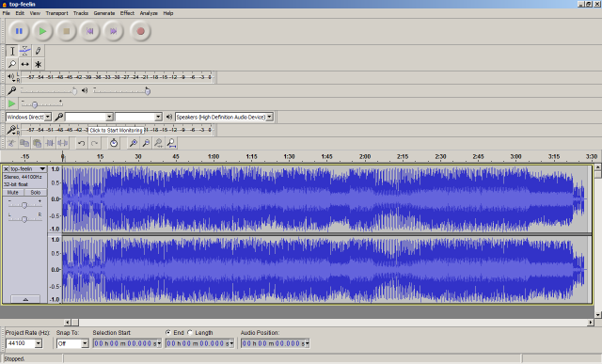Click the track gain slider knob

(24, 205)
